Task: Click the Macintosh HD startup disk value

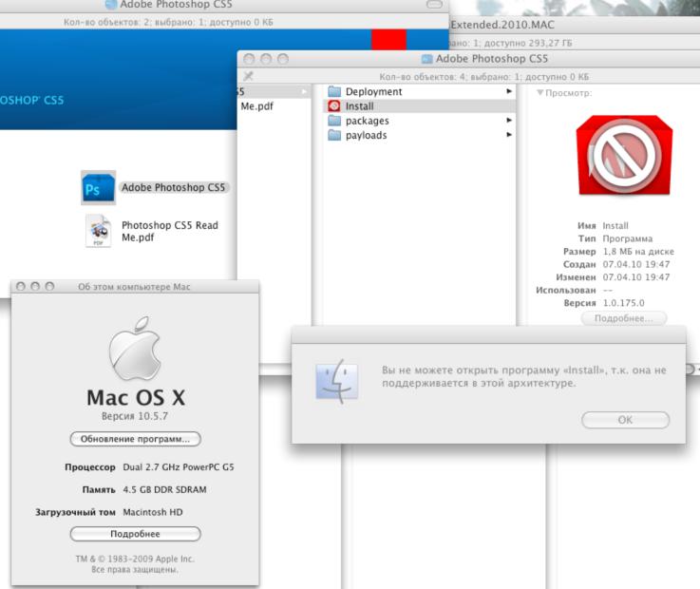Action: (153, 512)
